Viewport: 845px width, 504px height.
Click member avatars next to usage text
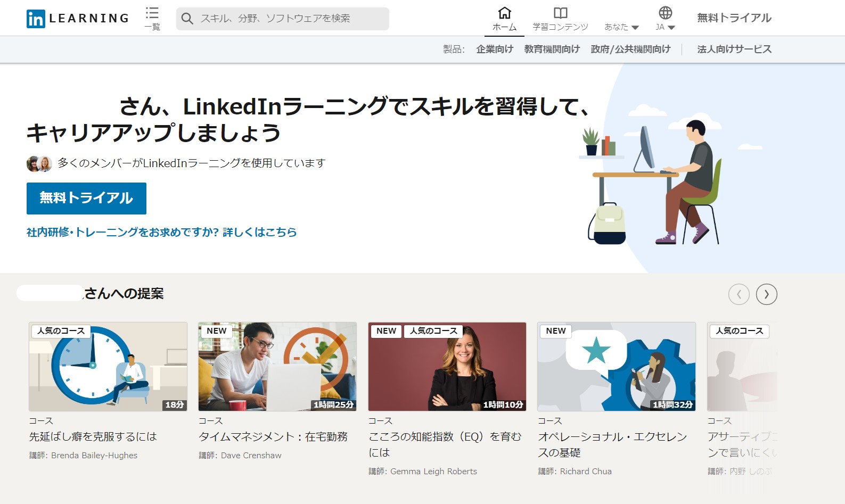click(39, 163)
